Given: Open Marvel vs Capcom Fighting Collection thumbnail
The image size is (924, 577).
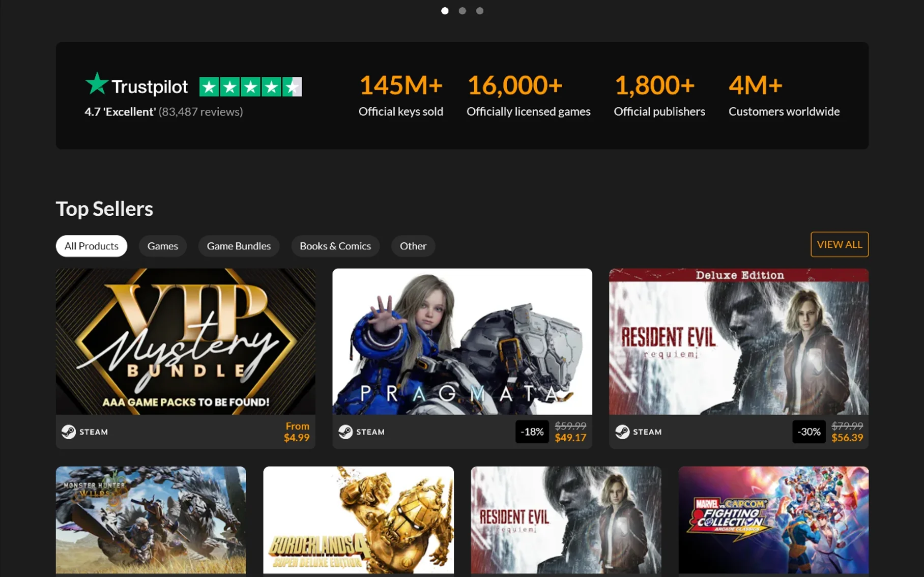Looking at the screenshot, I should (773, 520).
